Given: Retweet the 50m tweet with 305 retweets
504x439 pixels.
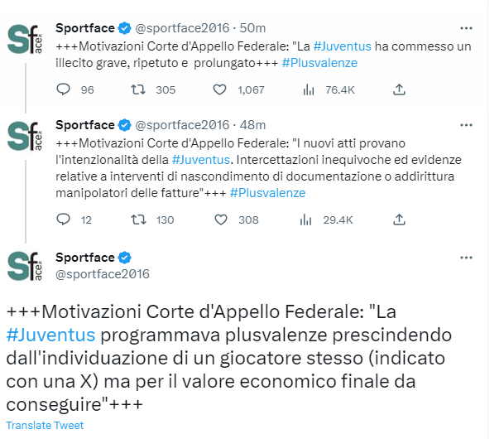Looking at the screenshot, I should 141,89.
